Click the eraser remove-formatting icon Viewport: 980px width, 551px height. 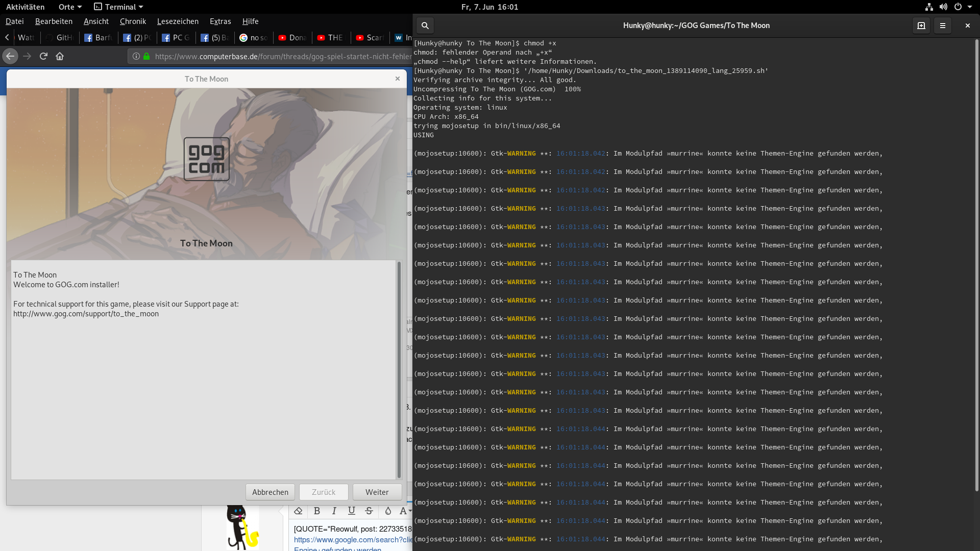tap(298, 511)
